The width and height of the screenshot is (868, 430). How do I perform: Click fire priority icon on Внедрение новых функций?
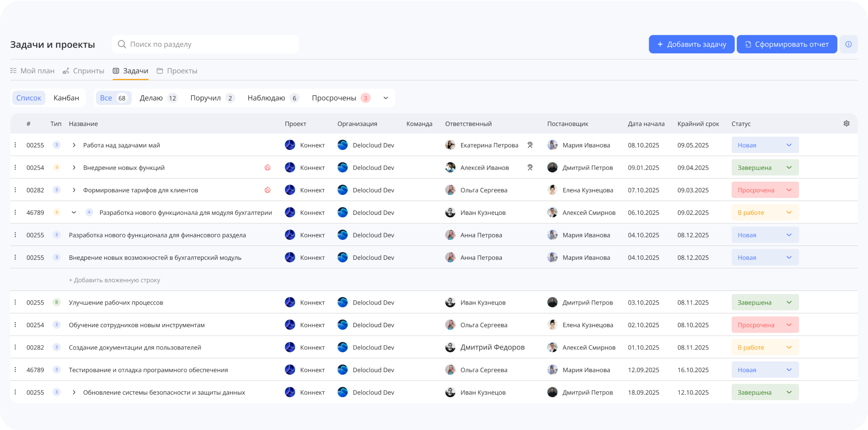pos(268,167)
